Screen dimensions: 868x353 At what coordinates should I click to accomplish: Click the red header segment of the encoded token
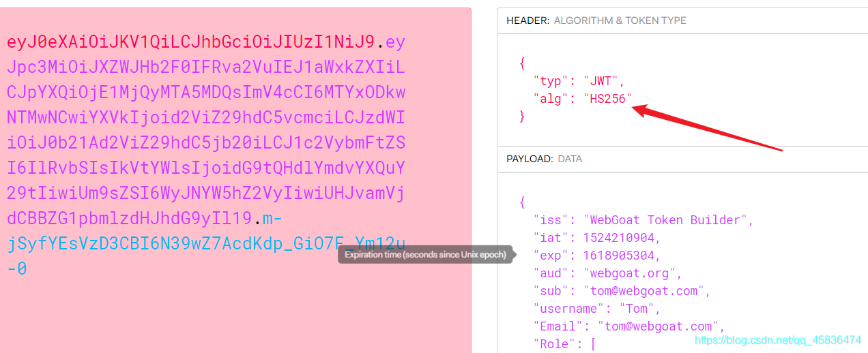click(x=190, y=42)
